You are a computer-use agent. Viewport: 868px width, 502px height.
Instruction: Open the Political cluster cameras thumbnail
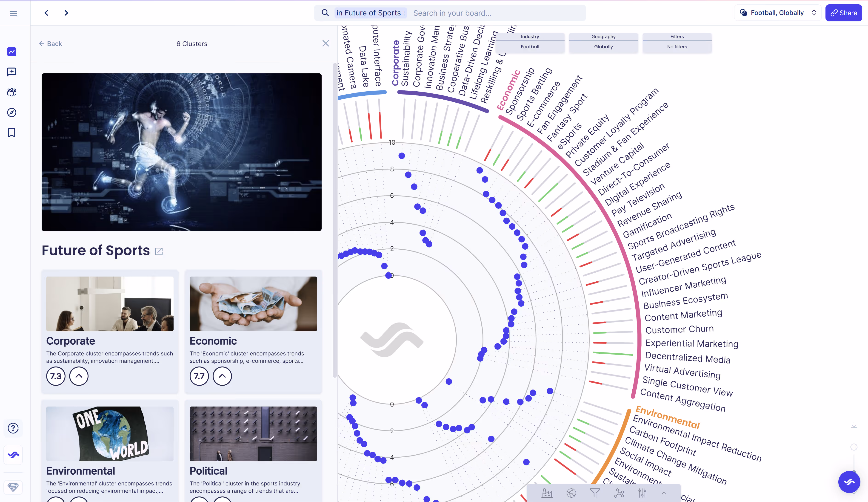(x=253, y=434)
